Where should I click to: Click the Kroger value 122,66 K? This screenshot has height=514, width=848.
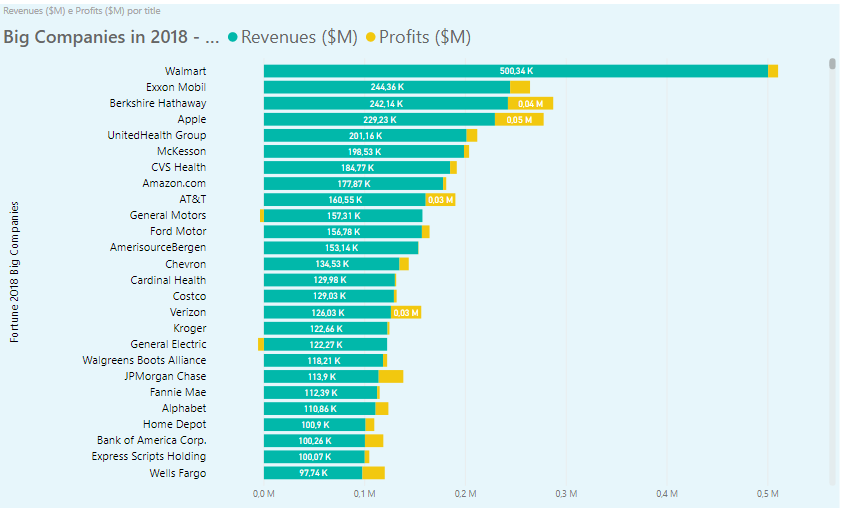326,329
